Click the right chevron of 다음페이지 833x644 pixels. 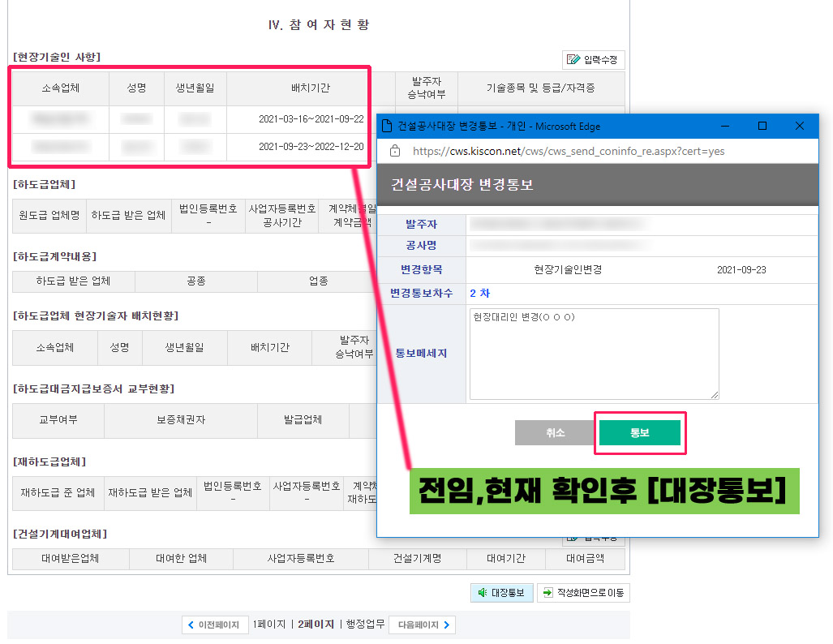tap(446, 625)
